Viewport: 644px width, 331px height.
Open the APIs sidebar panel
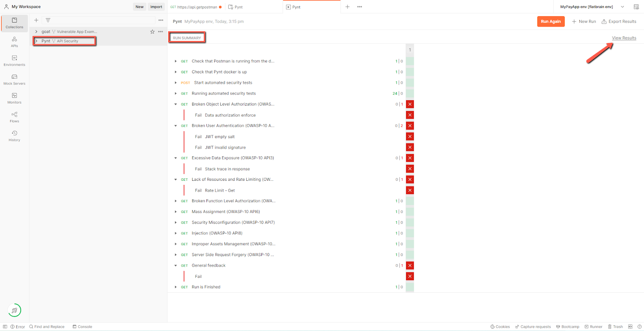click(14, 42)
